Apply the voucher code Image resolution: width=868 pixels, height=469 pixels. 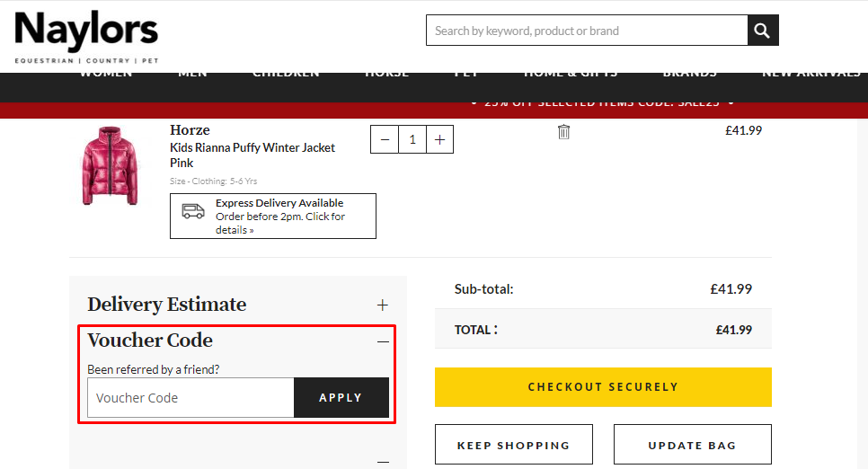point(341,397)
